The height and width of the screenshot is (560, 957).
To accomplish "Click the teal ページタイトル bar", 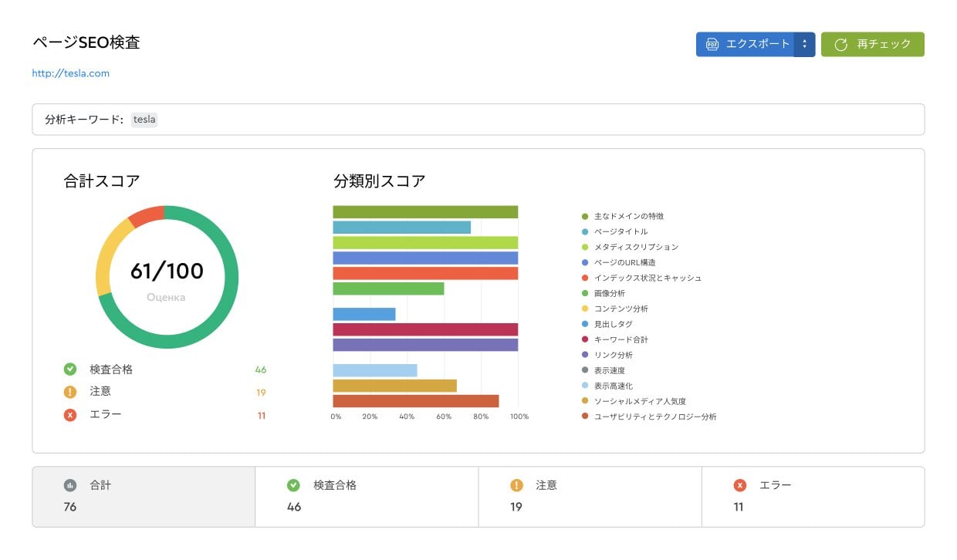I will tap(401, 228).
